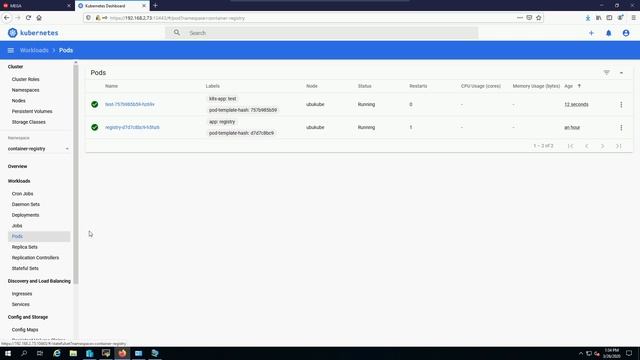Click the green status icon of test pod

point(95,104)
